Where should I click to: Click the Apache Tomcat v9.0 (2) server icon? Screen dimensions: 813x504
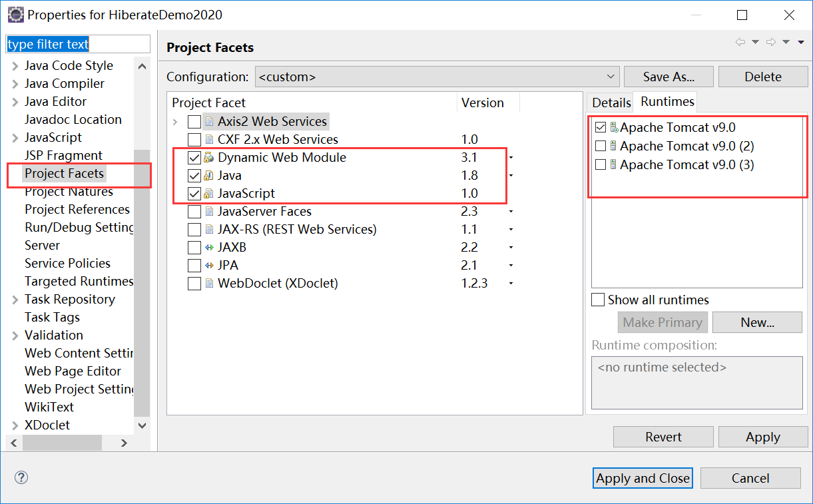click(613, 146)
